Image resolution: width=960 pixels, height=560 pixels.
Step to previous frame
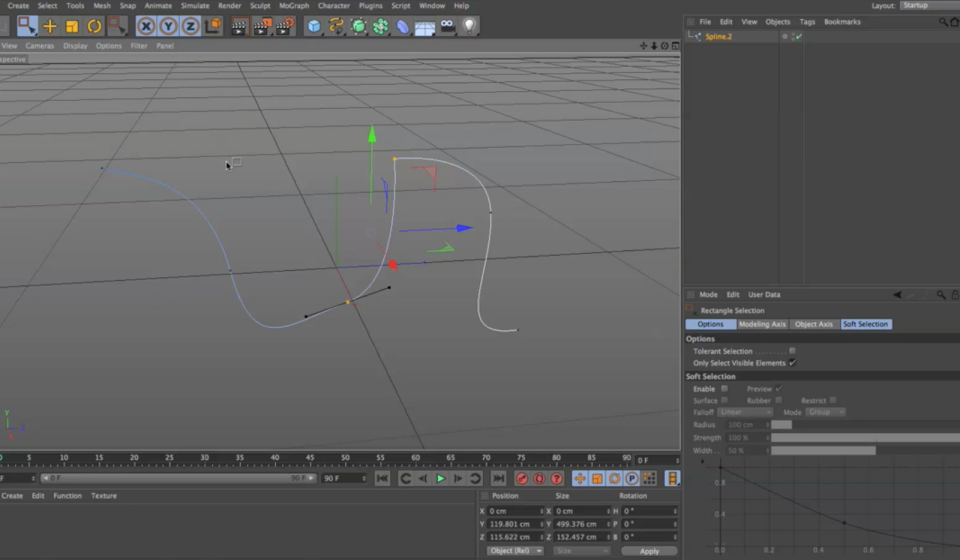click(423, 479)
